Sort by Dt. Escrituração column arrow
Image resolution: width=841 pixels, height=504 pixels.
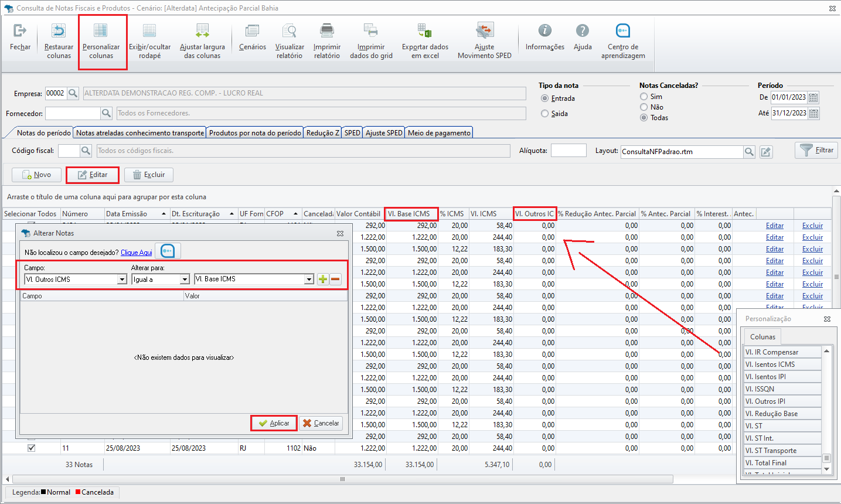point(232,214)
